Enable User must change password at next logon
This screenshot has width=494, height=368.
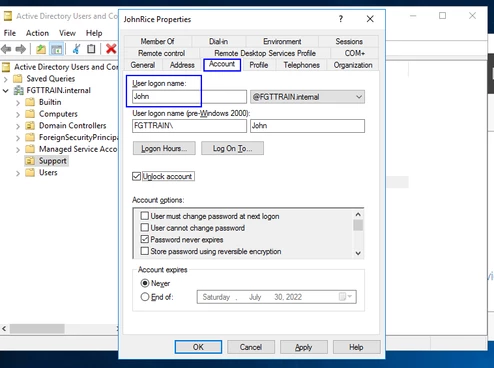144,216
